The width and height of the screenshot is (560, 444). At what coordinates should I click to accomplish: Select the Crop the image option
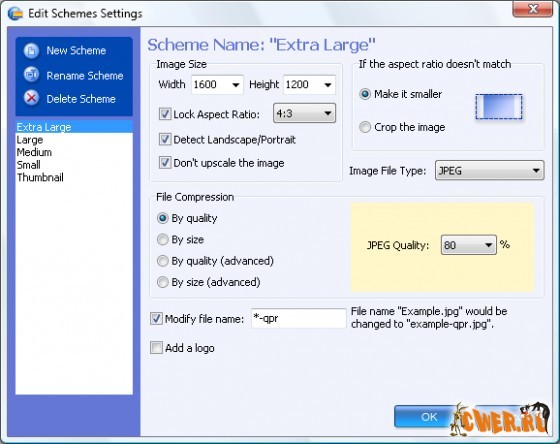(x=365, y=127)
